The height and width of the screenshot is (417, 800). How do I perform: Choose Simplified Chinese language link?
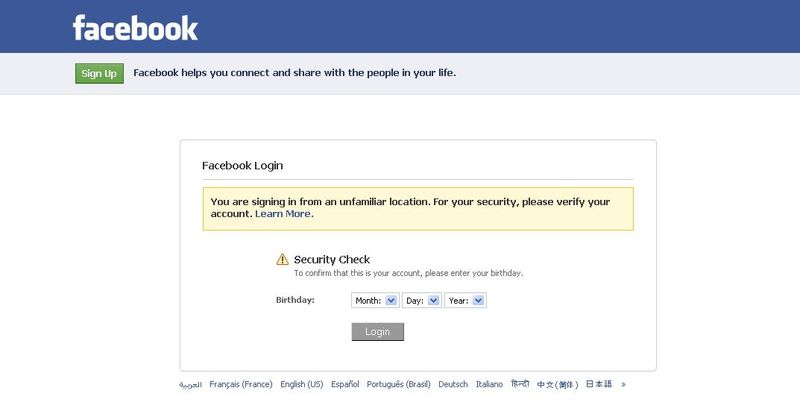point(558,385)
